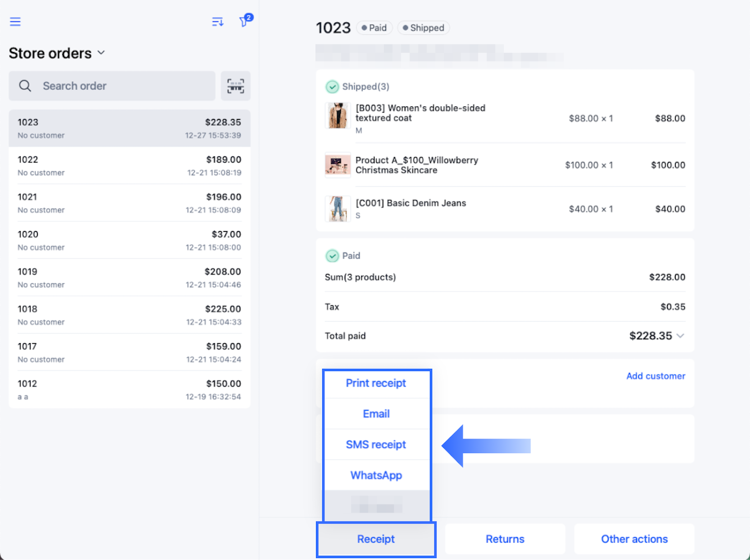Click Product A_$100_Willowberry Christmas Skincare name
Image resolution: width=750 pixels, height=560 pixels.
pyautogui.click(x=417, y=165)
